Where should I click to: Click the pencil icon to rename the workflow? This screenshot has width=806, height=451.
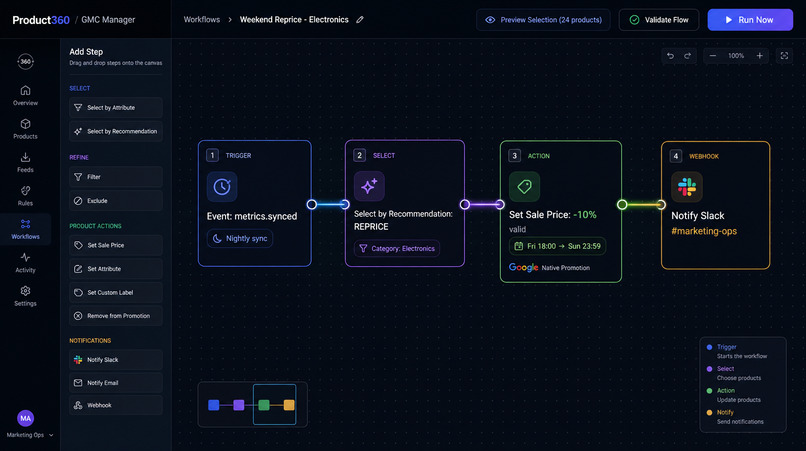pos(360,20)
